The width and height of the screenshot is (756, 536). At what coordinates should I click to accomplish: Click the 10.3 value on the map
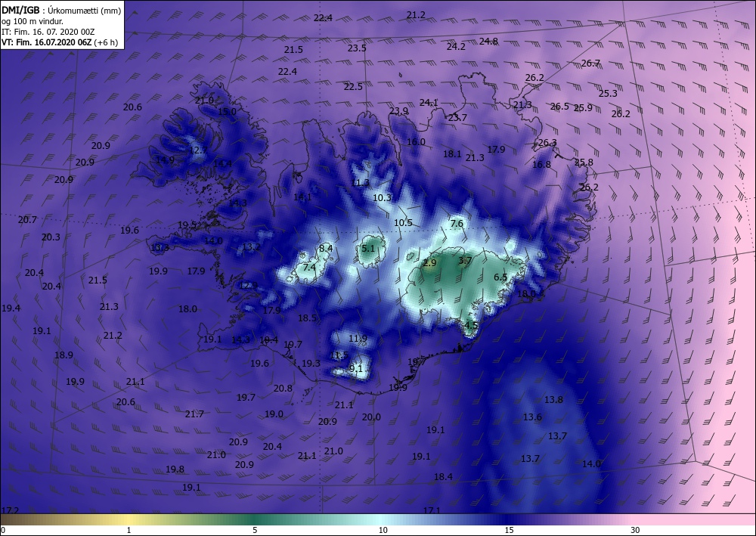point(382,197)
